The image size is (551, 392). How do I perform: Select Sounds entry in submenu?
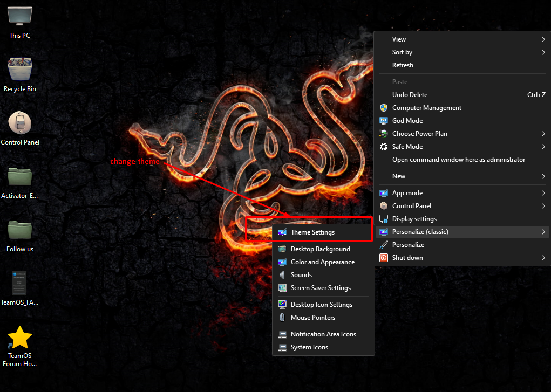click(323, 275)
